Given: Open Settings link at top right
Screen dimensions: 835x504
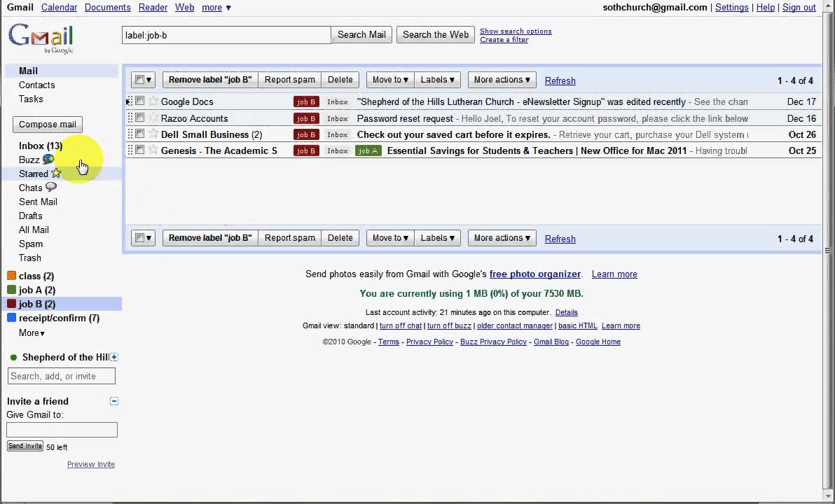Looking at the screenshot, I should (732, 8).
